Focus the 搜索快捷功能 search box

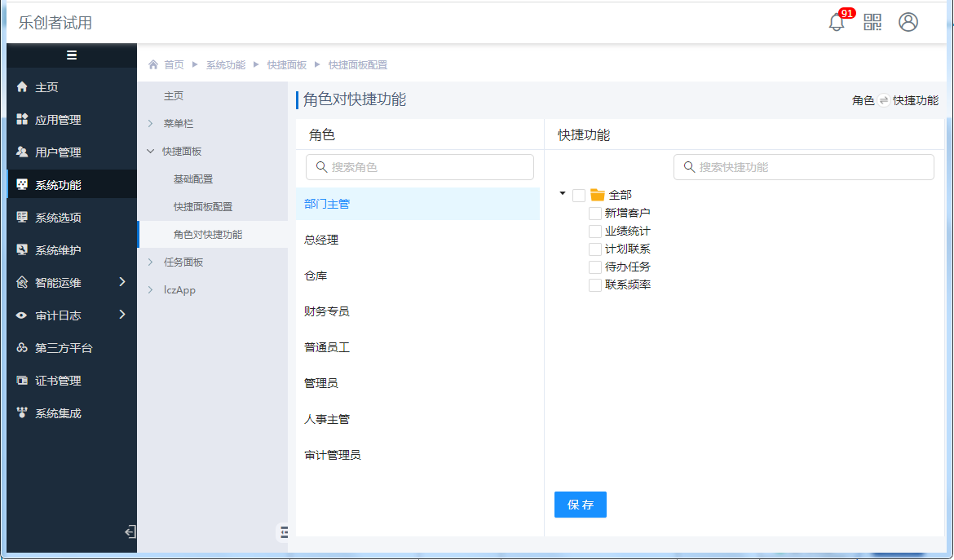(x=804, y=167)
